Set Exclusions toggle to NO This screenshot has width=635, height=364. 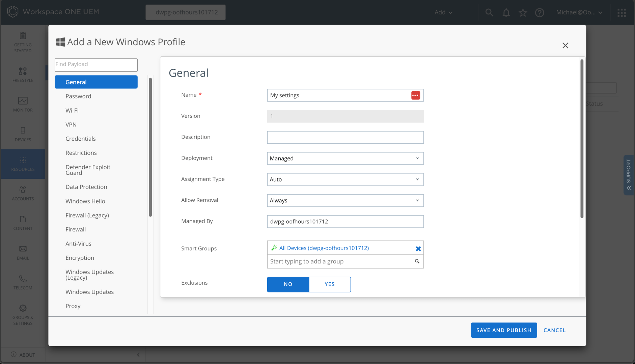[x=288, y=284]
